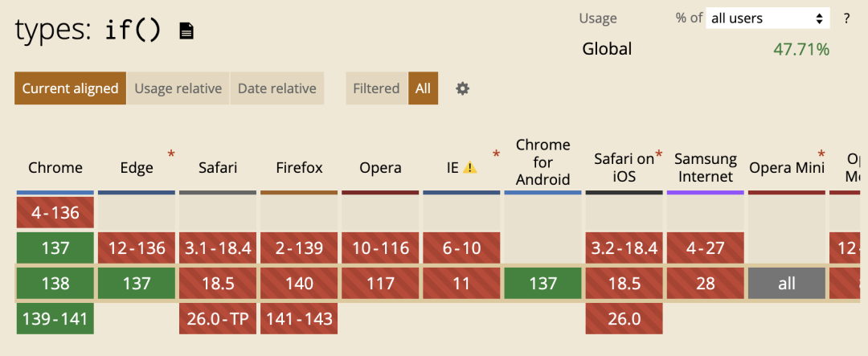Viewport: 868px width, 356px height.
Task: Select the All browsers tab
Action: (x=423, y=88)
